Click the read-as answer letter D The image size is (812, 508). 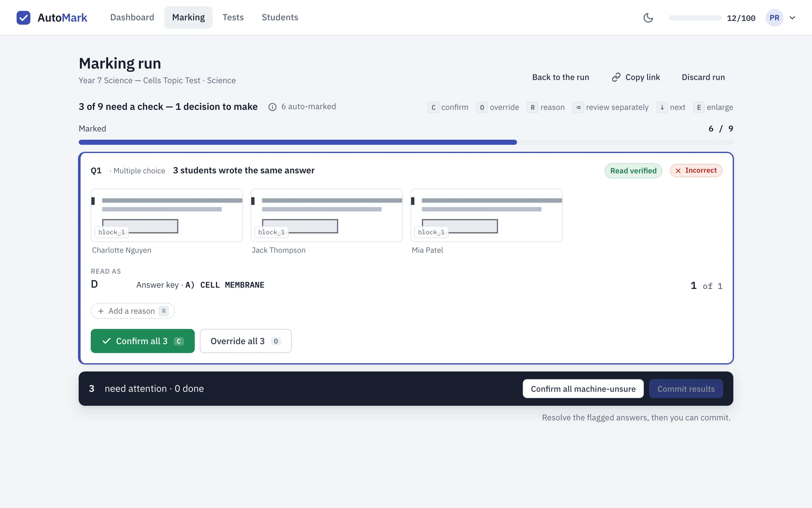tap(95, 284)
